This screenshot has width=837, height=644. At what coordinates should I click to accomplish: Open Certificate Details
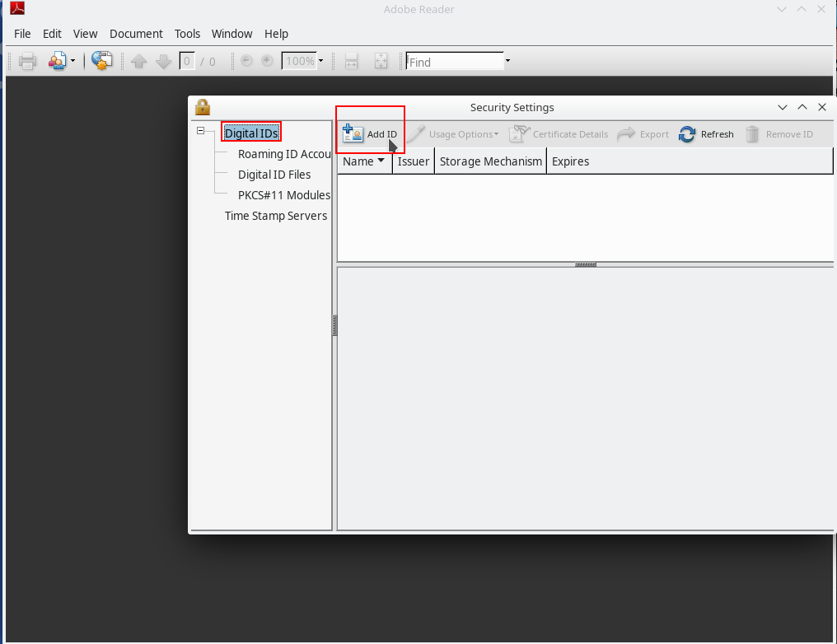pos(559,134)
